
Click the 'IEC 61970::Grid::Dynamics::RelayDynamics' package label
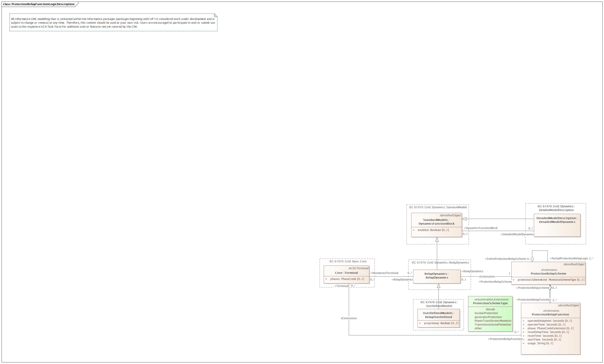[440, 263]
